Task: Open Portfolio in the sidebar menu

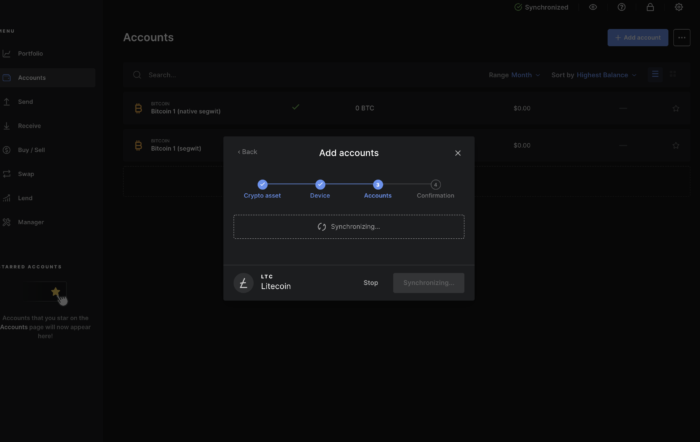Action: point(30,53)
